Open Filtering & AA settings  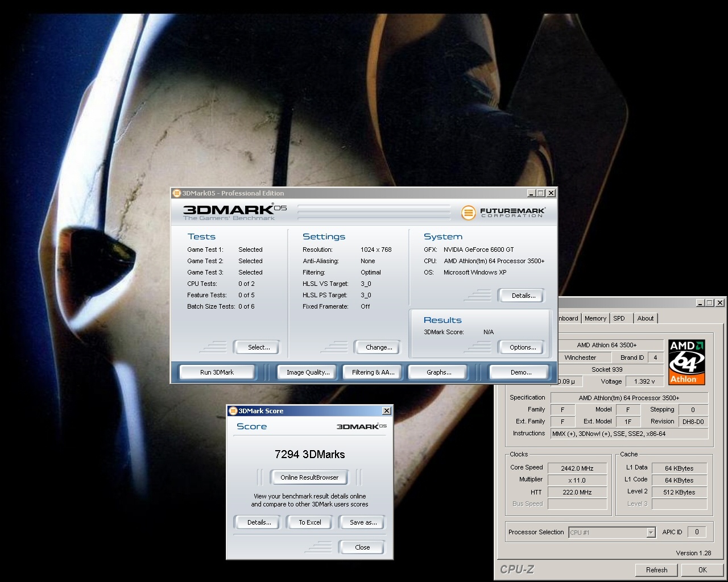click(x=373, y=372)
